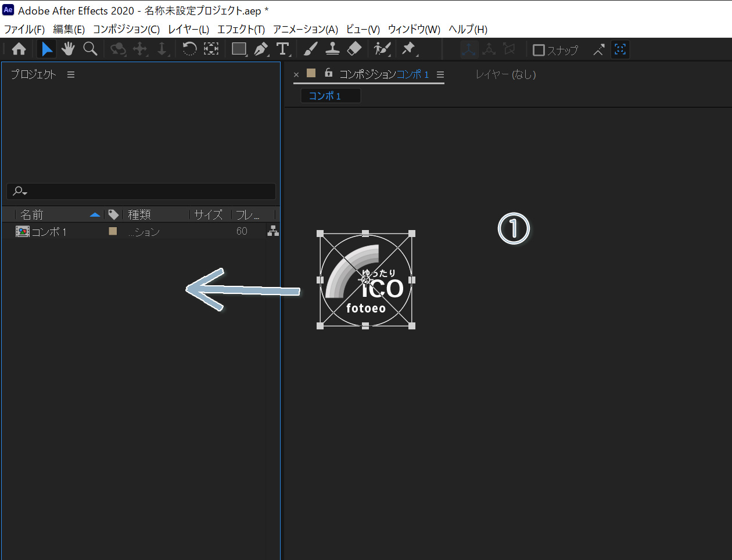
Task: Choose the view axis mode icon
Action: point(509,50)
